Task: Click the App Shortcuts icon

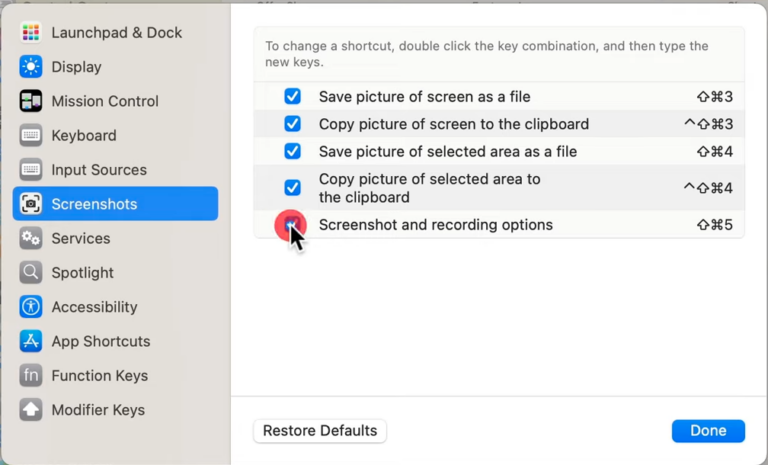Action: coord(30,341)
